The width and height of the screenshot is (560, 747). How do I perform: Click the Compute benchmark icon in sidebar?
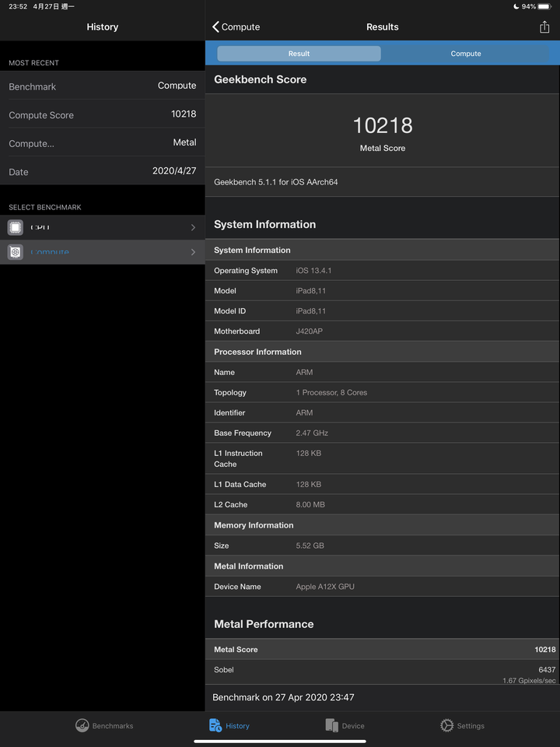tap(16, 252)
